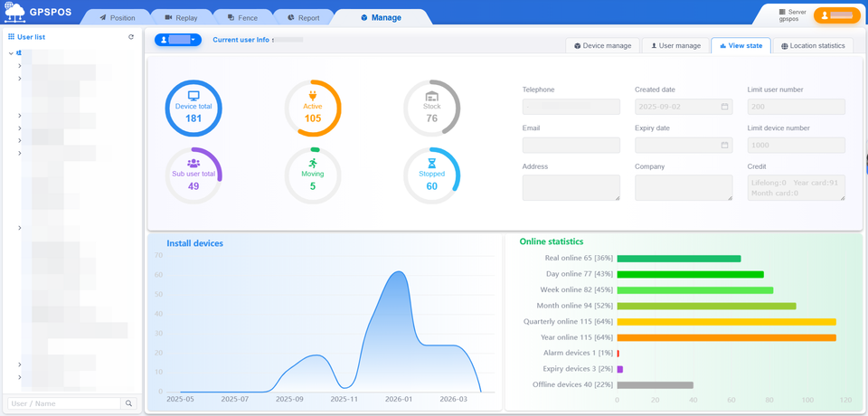
Task: Click the search magnifier icon below User list
Action: click(129, 403)
